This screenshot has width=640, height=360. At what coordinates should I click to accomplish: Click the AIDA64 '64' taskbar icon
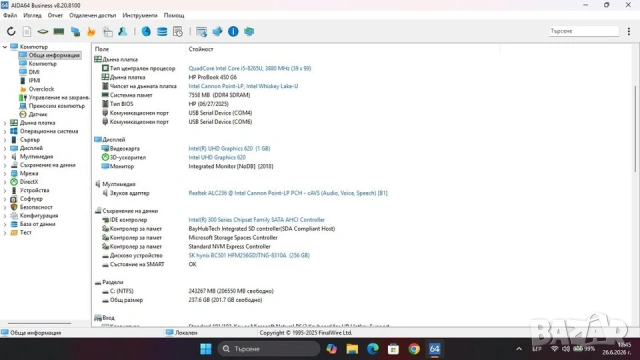coord(434,349)
